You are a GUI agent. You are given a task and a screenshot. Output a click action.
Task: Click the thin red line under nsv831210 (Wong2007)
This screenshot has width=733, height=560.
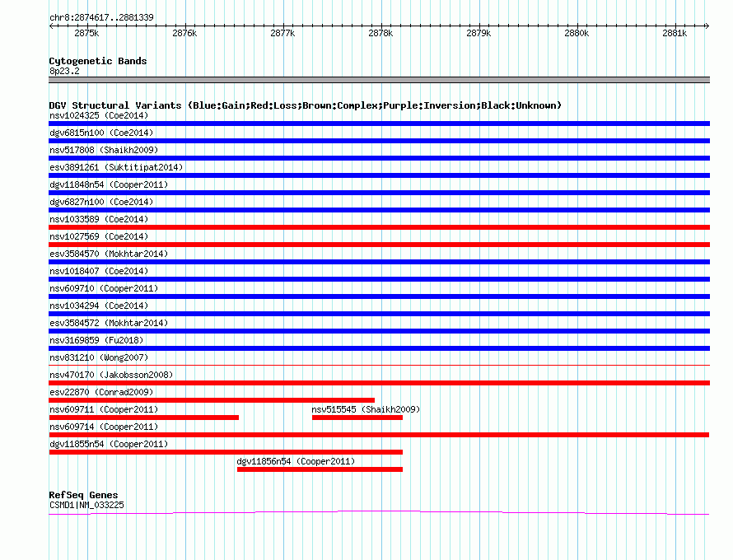379,365
